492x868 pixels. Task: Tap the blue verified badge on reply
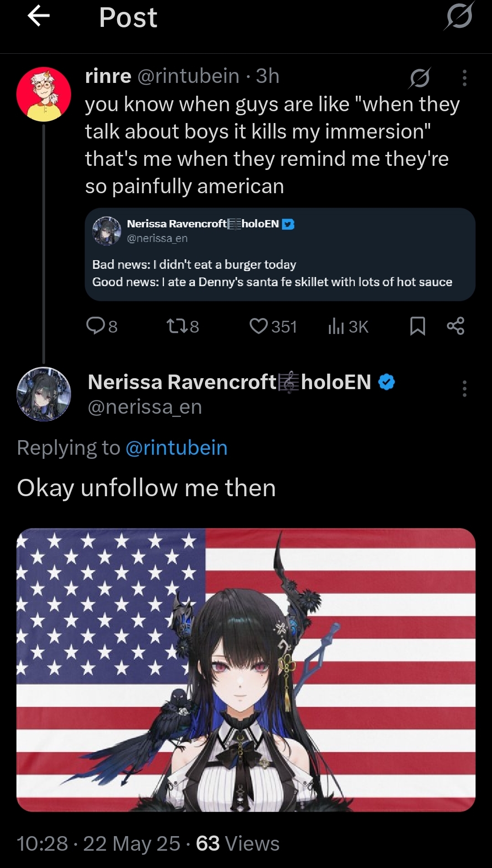click(x=387, y=382)
